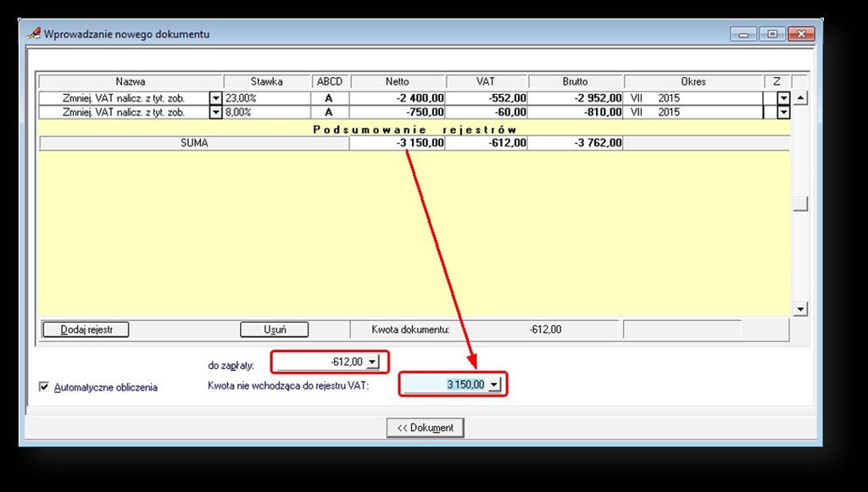
Task: Open the Nazwa dropdown in the 23,00% row
Action: point(216,98)
